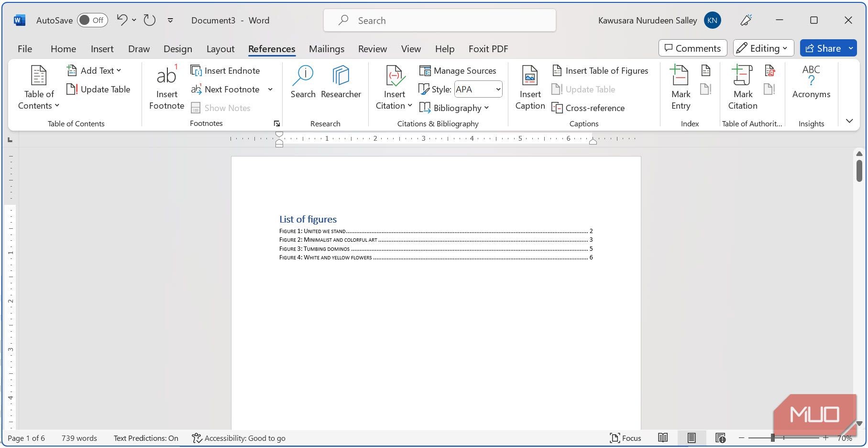
Task: Switch to Read Mode view
Action: [x=663, y=438]
